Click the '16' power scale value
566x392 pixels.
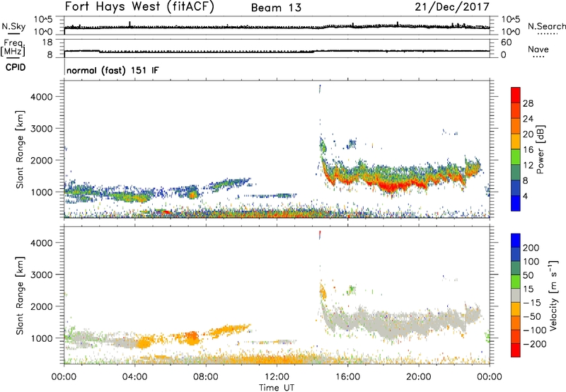(x=528, y=150)
